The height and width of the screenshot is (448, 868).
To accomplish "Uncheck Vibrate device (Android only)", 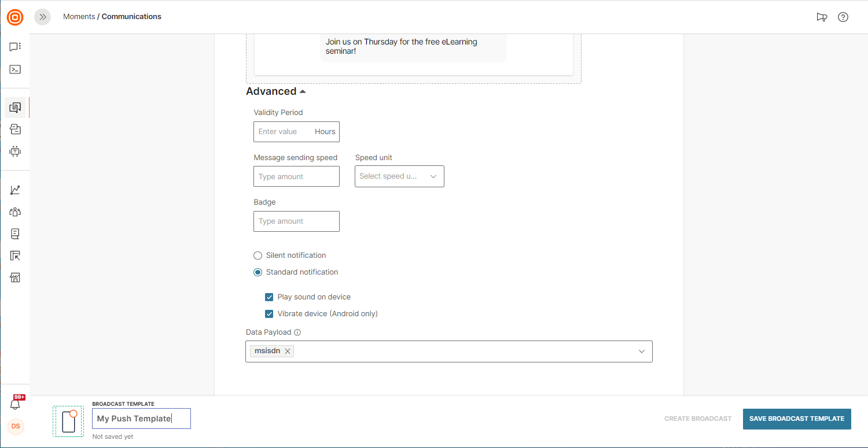I will (x=269, y=314).
